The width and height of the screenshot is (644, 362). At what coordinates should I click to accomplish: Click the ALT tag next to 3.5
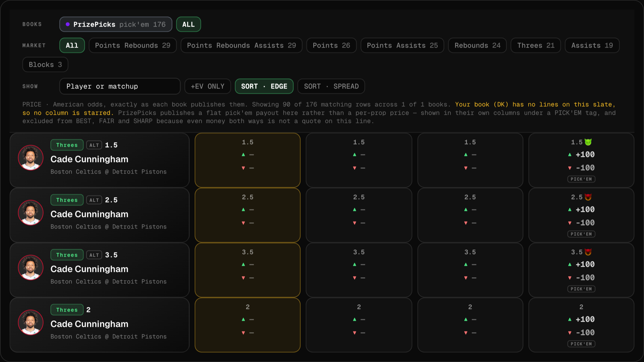94,255
